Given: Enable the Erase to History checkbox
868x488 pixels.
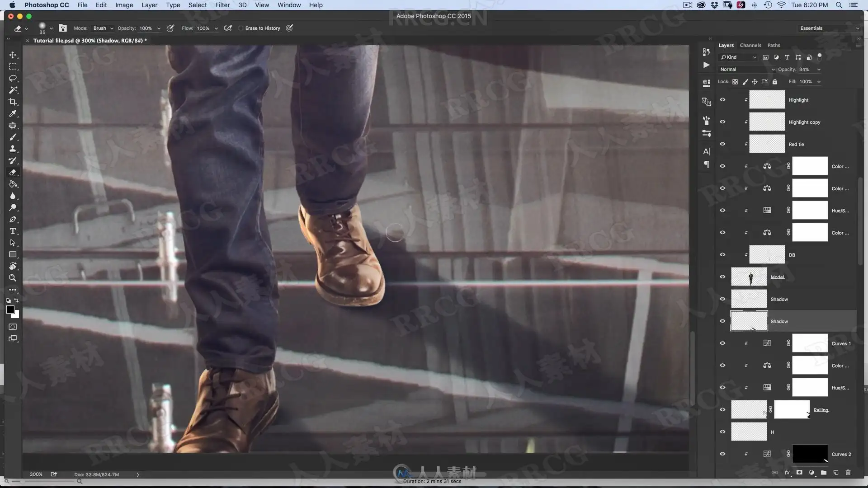Looking at the screenshot, I should click(241, 28).
